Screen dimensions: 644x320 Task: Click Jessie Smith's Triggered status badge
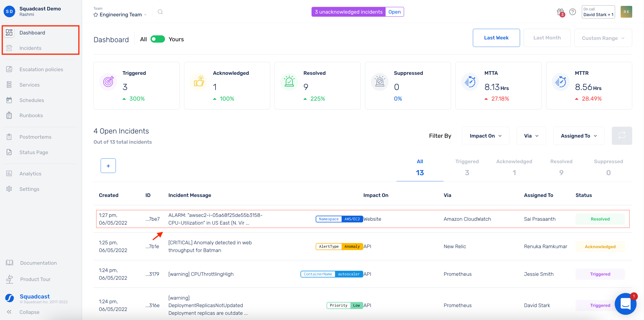(x=600, y=274)
